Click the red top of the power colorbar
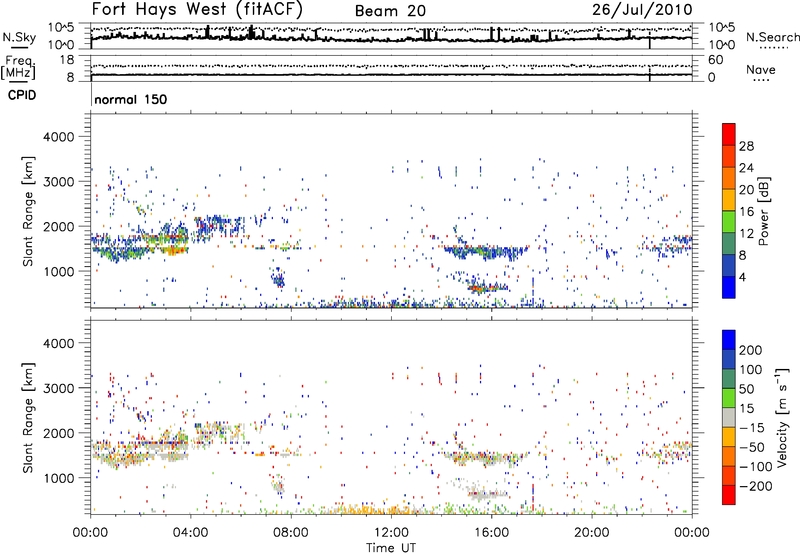Screen dimensions: 800x554 729,133
